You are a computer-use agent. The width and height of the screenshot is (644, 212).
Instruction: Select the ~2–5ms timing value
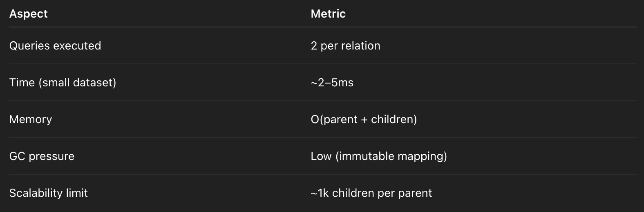point(332,83)
